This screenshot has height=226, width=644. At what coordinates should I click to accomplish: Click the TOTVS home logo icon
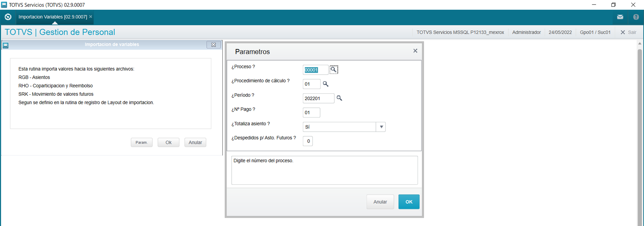8,17
